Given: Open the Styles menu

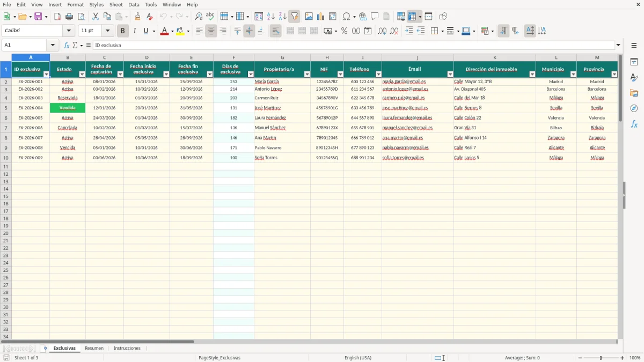Looking at the screenshot, I should pos(97,4).
